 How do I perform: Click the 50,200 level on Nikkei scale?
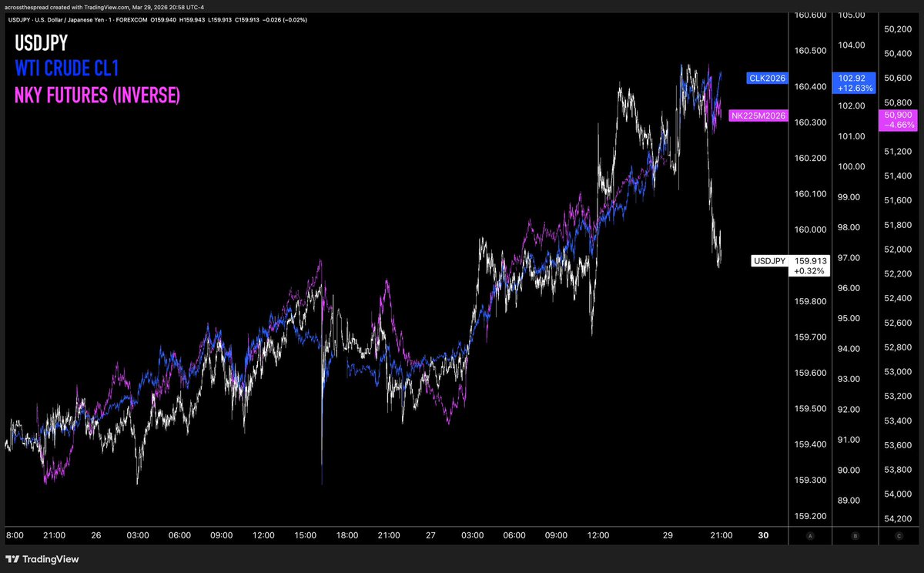click(898, 29)
